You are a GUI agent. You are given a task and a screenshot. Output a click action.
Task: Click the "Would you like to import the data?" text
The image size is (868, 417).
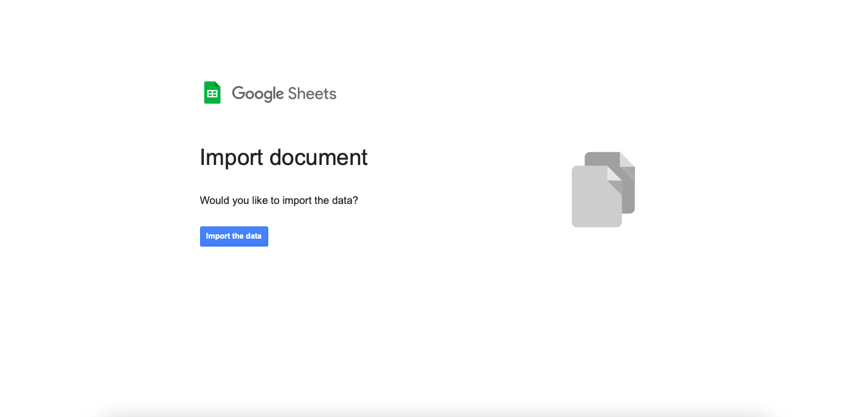pos(279,200)
